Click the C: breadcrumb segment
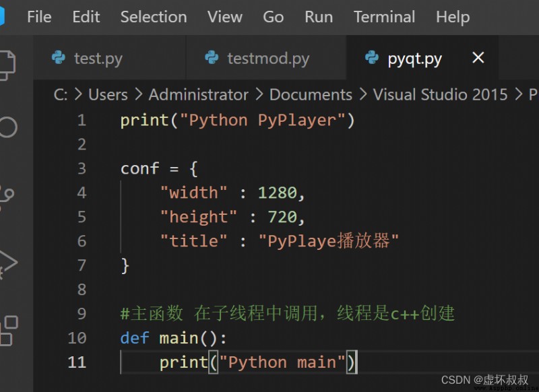539x392 pixels. pyautogui.click(x=61, y=94)
